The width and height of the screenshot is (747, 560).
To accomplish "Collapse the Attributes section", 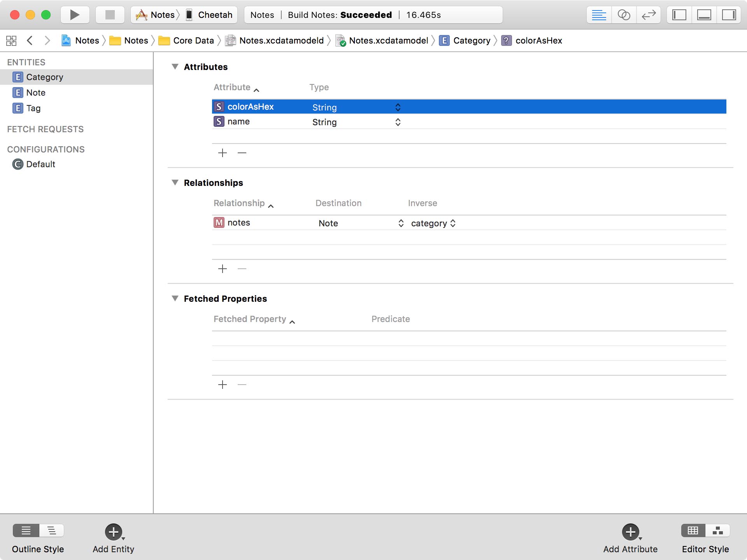I will (x=175, y=66).
